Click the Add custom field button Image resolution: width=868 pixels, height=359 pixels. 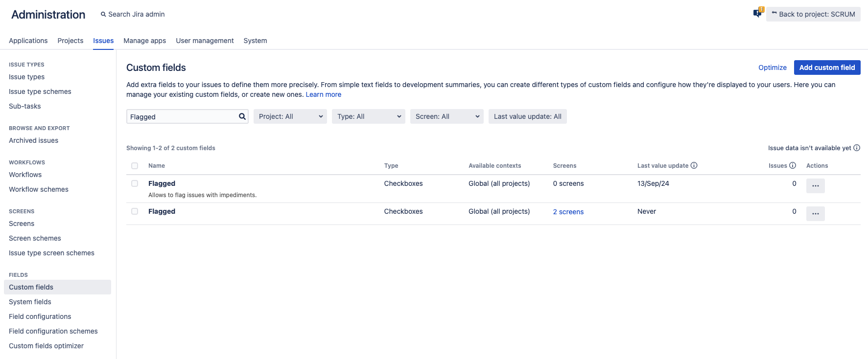[x=827, y=67]
